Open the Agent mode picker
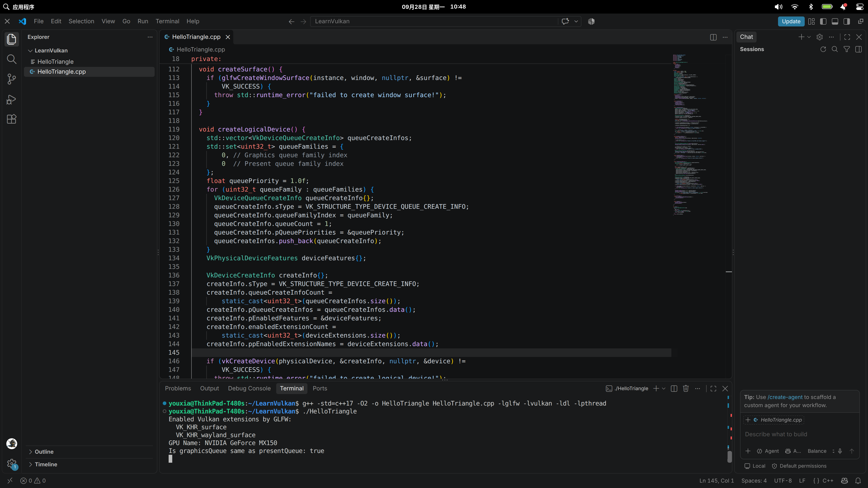 [x=768, y=451]
